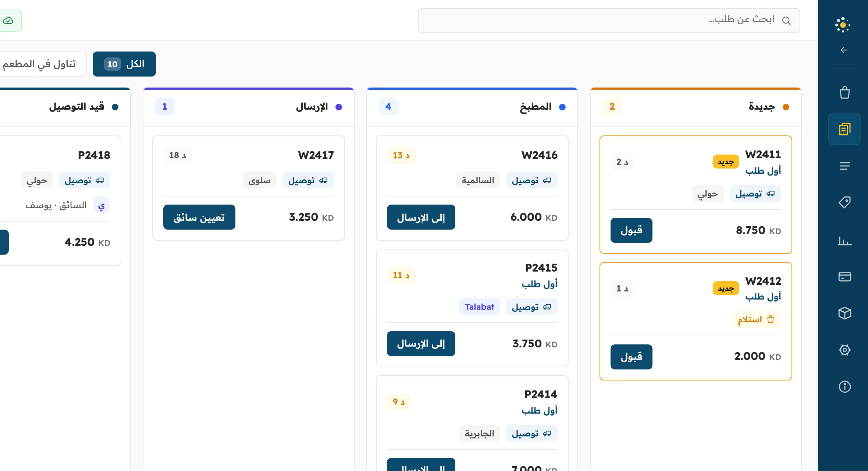The image size is (868, 471).
Task: Open the credit card payments icon
Action: click(844, 276)
